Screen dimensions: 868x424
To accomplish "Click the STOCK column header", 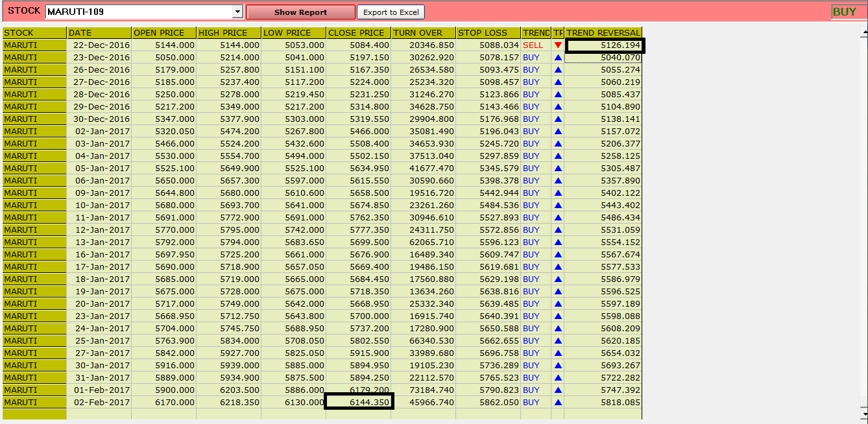I will point(34,33).
